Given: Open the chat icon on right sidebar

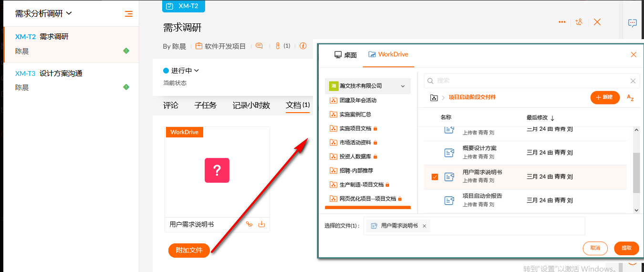Looking at the screenshot, I should coord(633,23).
